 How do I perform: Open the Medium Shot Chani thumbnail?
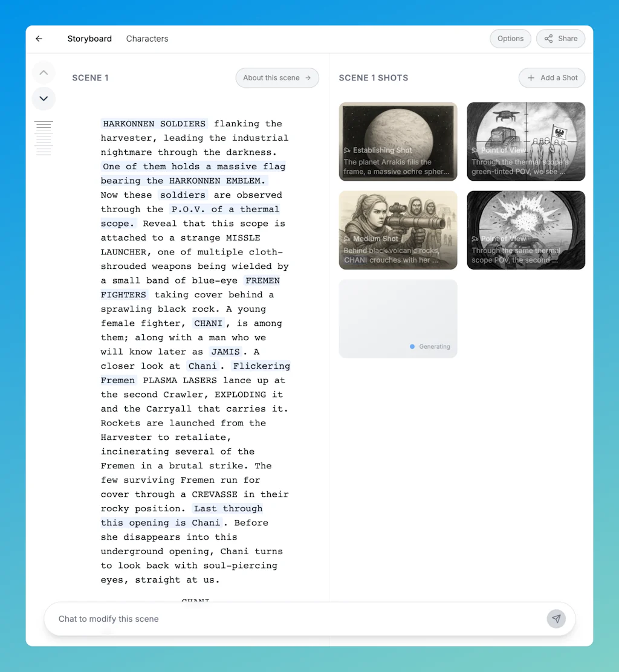[398, 230]
